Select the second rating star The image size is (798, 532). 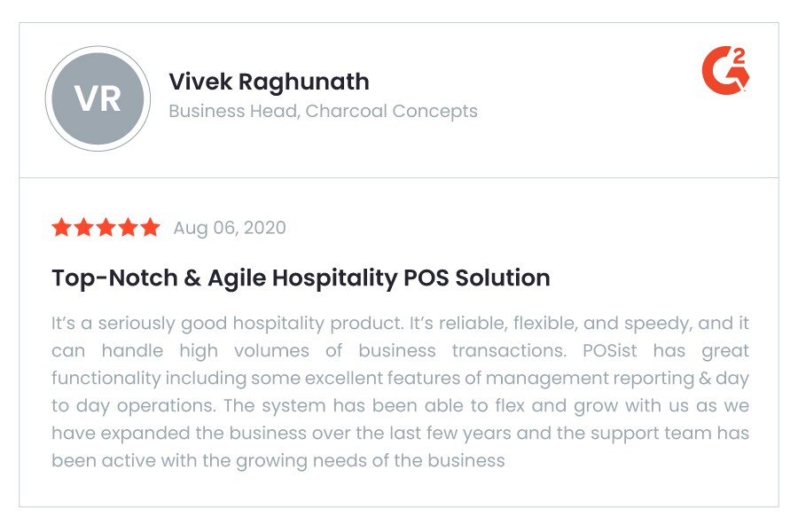[x=83, y=228]
